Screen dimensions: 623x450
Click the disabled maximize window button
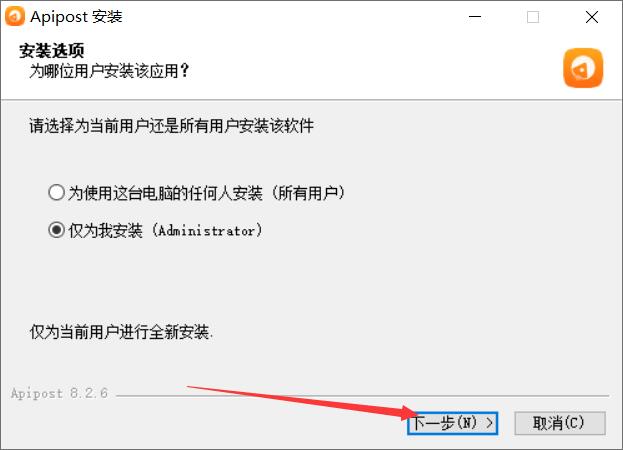coord(533,17)
